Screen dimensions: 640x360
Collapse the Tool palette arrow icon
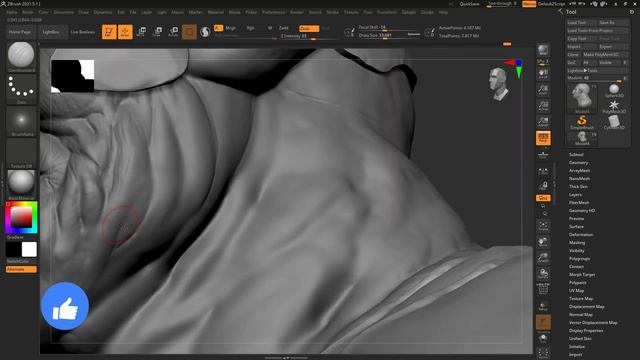560,12
